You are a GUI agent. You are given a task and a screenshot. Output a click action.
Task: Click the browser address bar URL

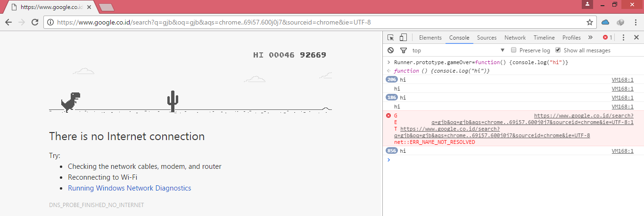214,22
